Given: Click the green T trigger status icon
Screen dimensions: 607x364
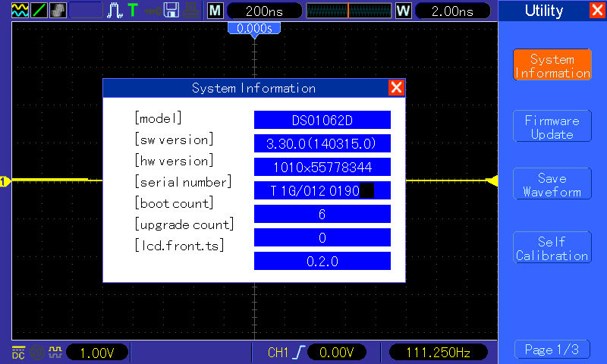Looking at the screenshot, I should pos(133,10).
